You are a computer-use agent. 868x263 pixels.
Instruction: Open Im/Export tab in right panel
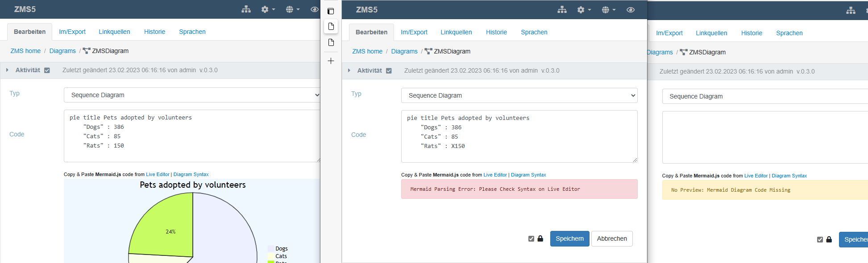coord(669,33)
